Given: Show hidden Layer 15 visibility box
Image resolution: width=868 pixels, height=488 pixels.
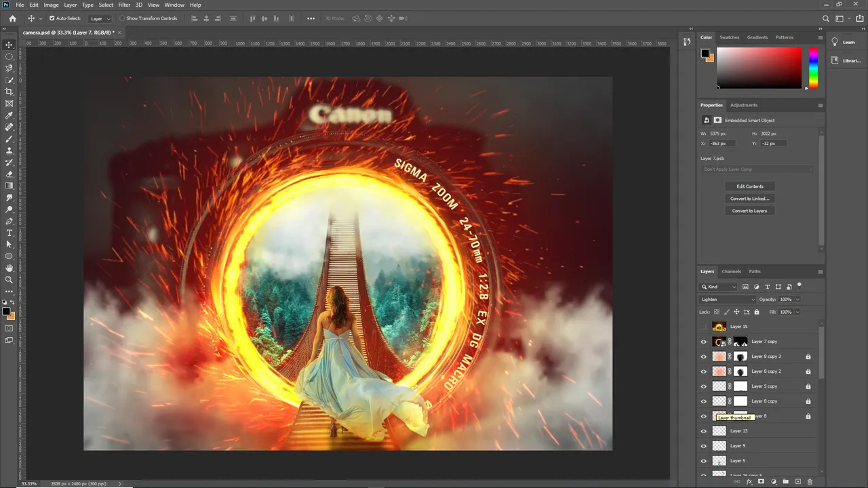Looking at the screenshot, I should click(x=703, y=327).
